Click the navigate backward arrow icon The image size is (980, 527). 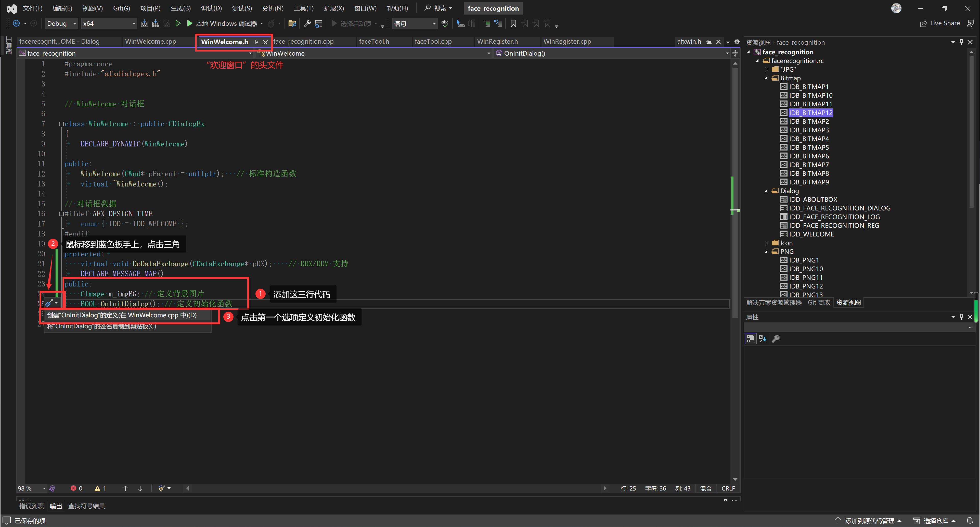(x=16, y=24)
